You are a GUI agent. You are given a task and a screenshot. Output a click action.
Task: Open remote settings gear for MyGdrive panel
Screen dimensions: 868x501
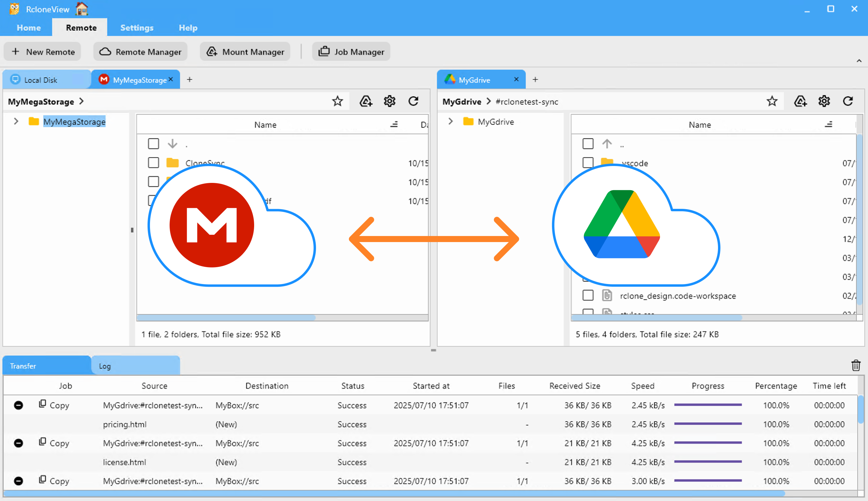[824, 101]
